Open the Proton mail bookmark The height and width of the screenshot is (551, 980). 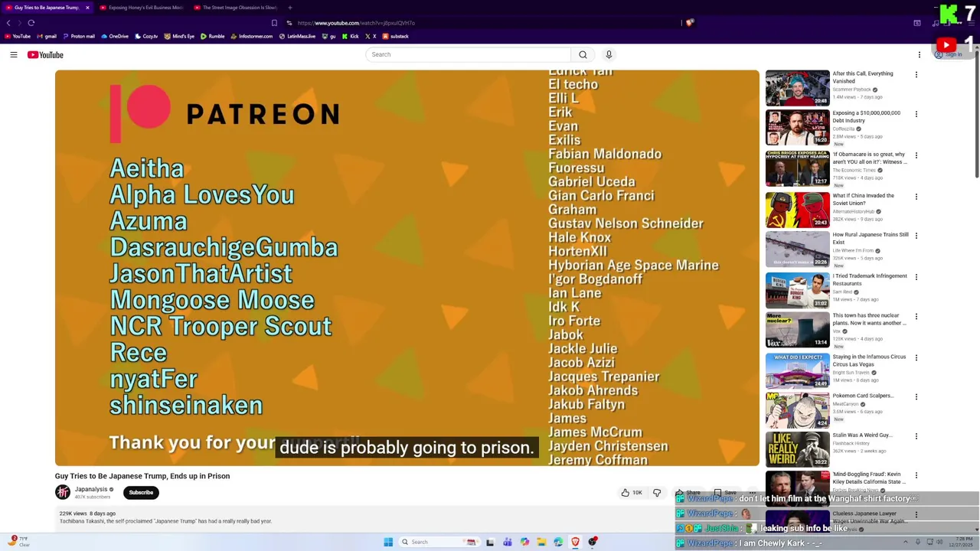click(x=79, y=36)
